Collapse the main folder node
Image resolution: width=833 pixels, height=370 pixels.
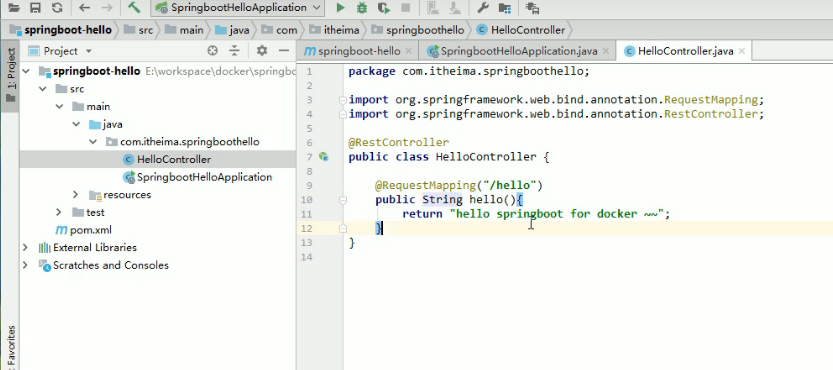pos(60,106)
